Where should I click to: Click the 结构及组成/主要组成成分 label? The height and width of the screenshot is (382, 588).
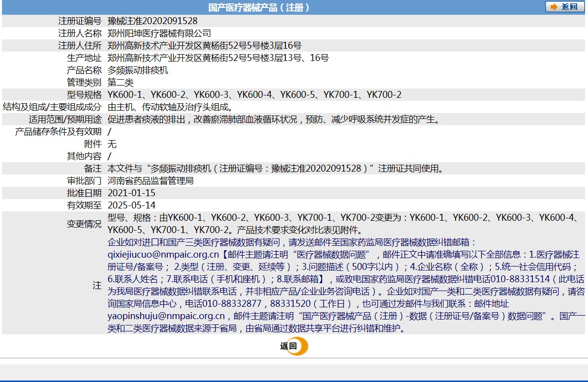52,107
